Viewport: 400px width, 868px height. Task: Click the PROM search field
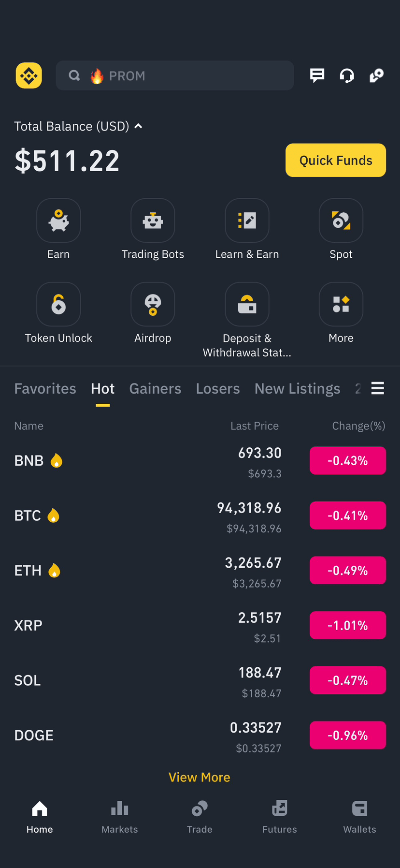pos(175,75)
